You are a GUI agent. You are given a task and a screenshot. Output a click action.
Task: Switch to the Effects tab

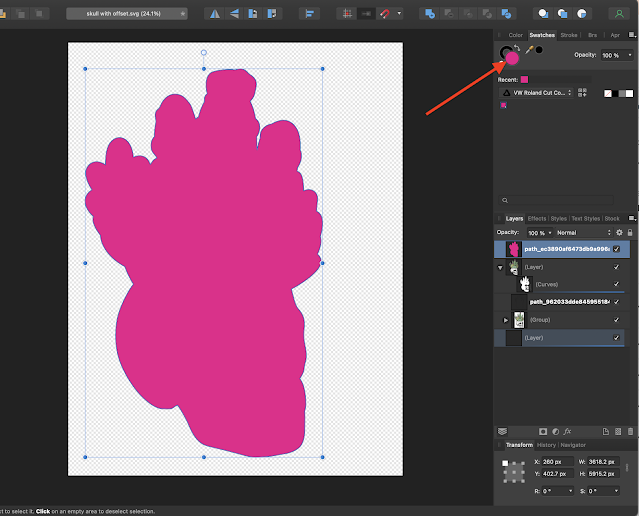click(x=537, y=219)
